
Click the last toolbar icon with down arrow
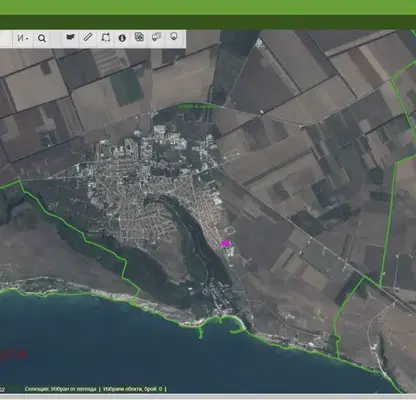pyautogui.click(x=174, y=37)
